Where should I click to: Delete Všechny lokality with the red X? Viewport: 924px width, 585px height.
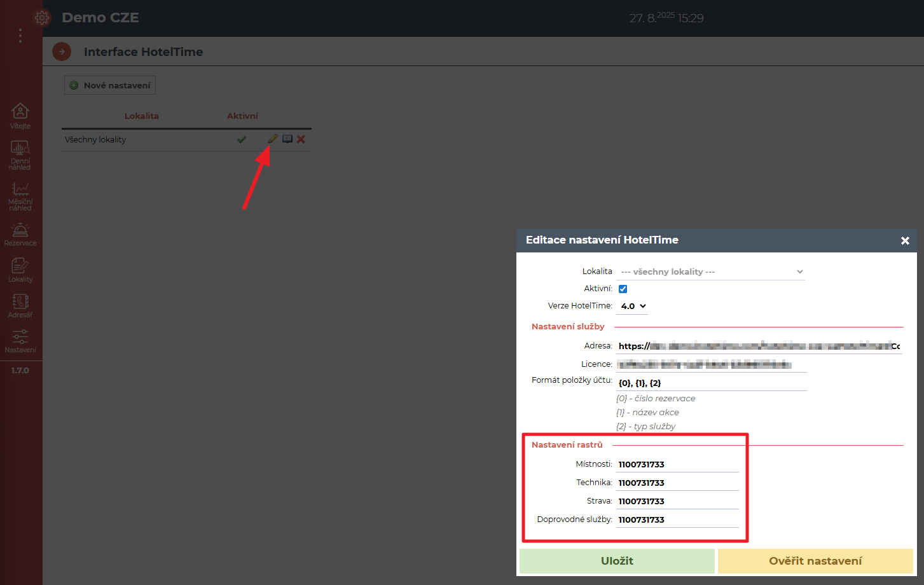pyautogui.click(x=301, y=139)
